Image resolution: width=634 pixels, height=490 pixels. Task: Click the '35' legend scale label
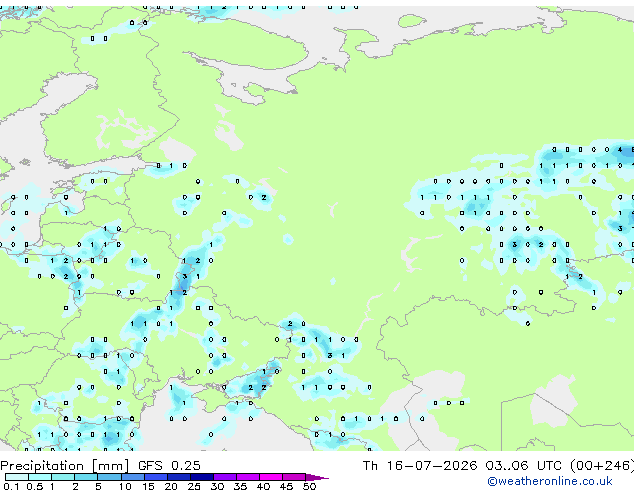tap(240, 486)
